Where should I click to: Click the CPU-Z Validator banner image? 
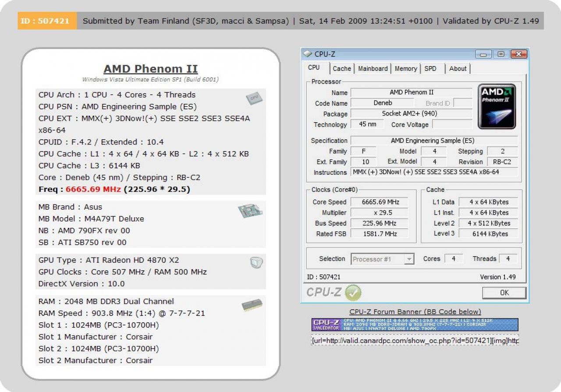point(415,325)
